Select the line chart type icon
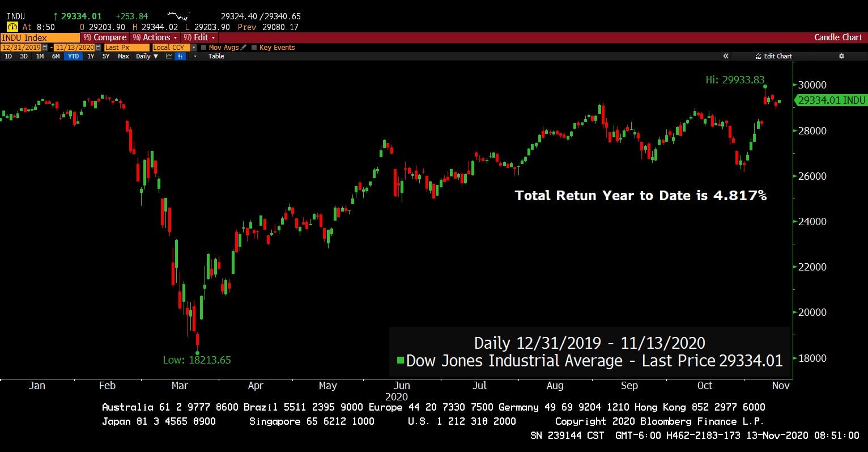This screenshot has width=868, height=452. [169, 56]
